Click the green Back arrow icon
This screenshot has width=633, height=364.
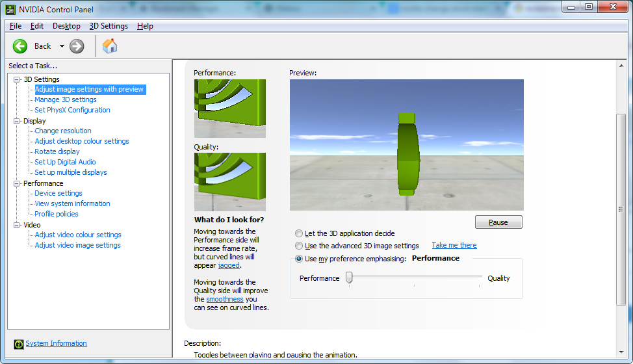point(19,46)
